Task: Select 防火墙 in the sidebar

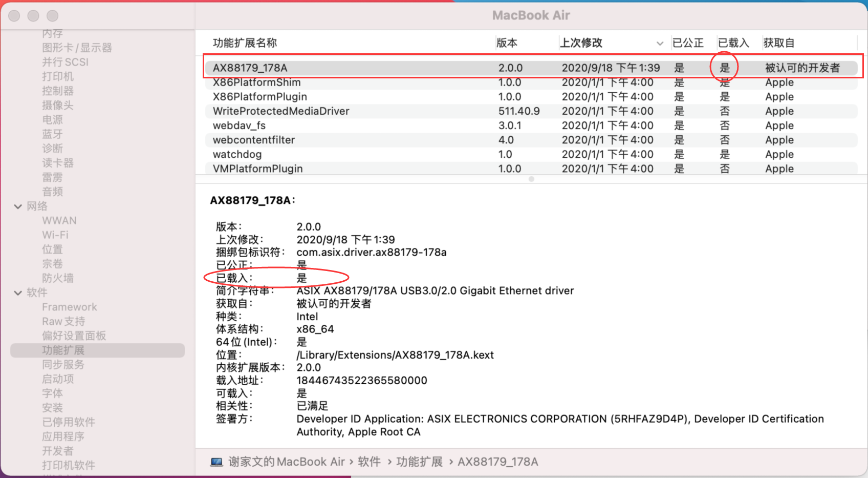Action: coord(58,278)
